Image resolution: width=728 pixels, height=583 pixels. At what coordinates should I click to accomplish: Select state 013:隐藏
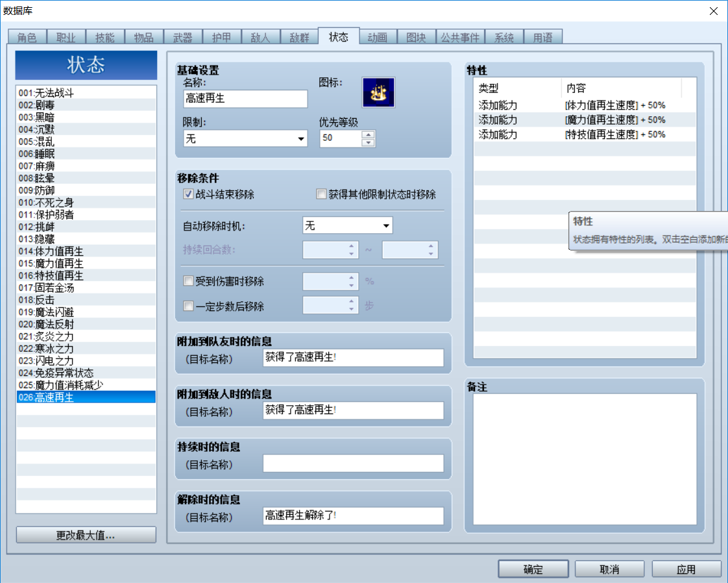coord(86,239)
